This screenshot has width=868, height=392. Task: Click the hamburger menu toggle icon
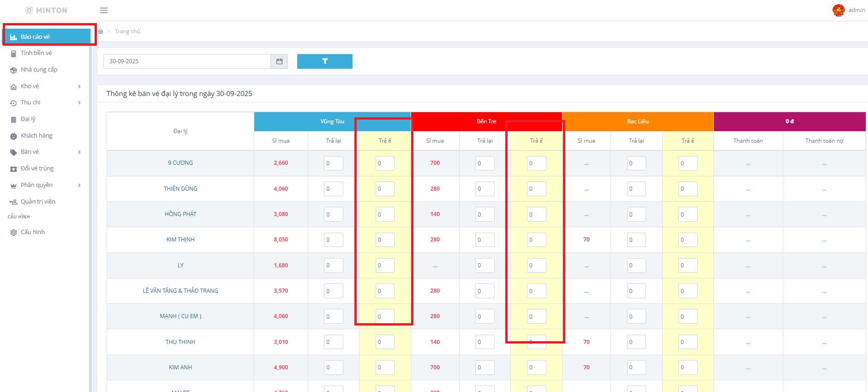coord(104,10)
